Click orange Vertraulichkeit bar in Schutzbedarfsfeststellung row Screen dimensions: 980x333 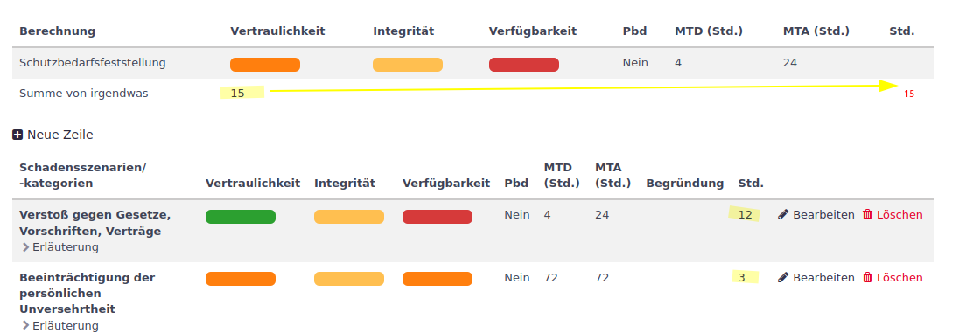[x=265, y=65]
